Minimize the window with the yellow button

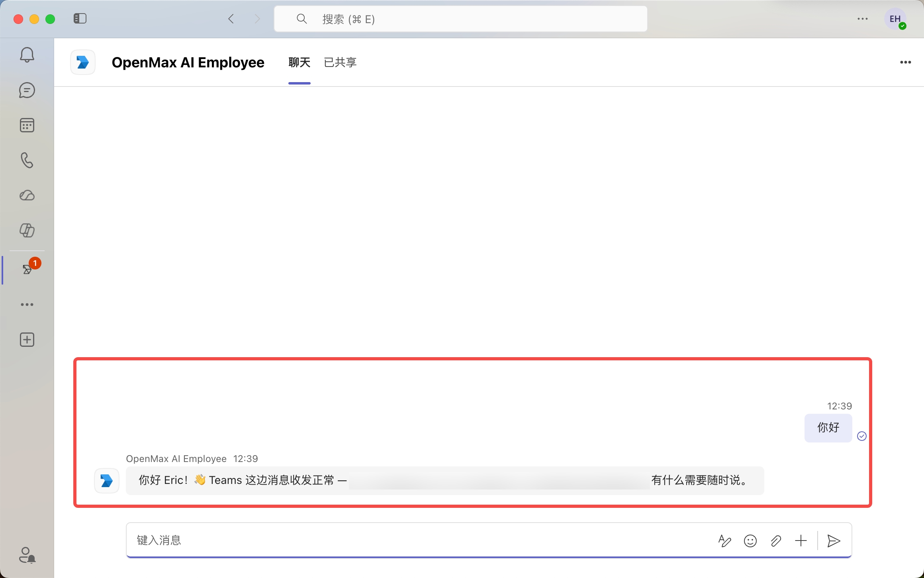[34, 19]
